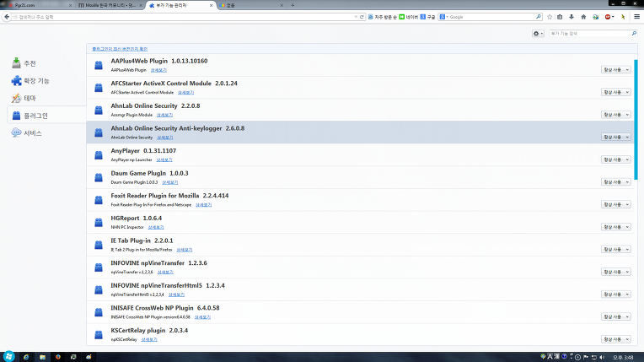The width and height of the screenshot is (644, 362).
Task: Select the 확장 기능 puzzle-piece category
Action: [30, 81]
